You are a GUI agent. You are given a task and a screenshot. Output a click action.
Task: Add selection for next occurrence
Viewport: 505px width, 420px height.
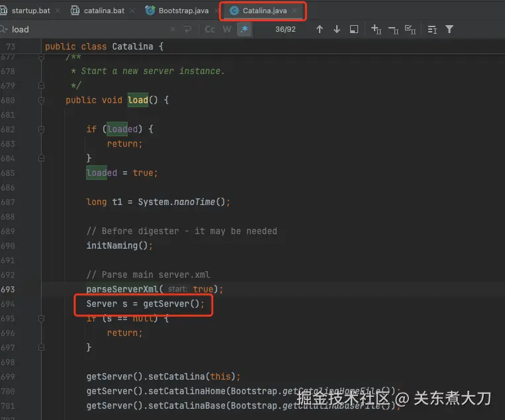pos(376,29)
